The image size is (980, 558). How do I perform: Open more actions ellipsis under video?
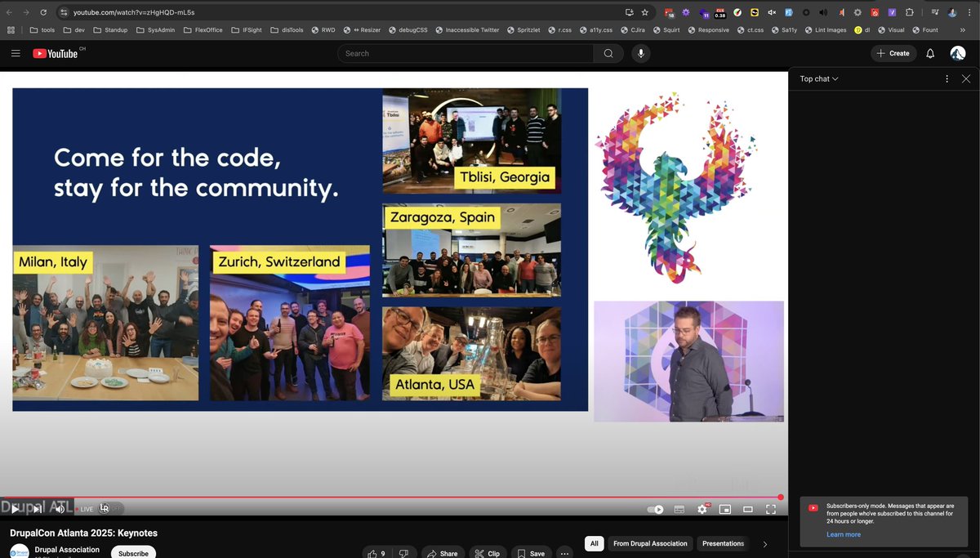click(x=564, y=553)
